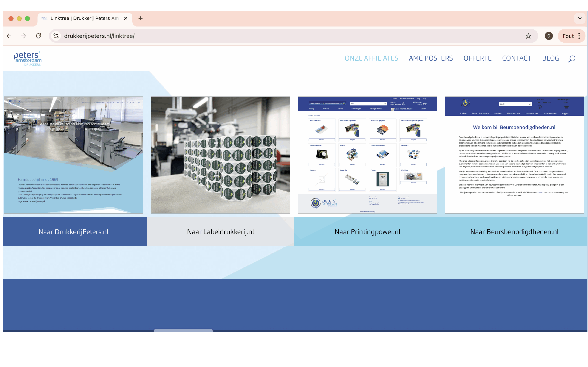This screenshot has width=588, height=367.
Task: Go to the OFFERTE page
Action: [478, 58]
